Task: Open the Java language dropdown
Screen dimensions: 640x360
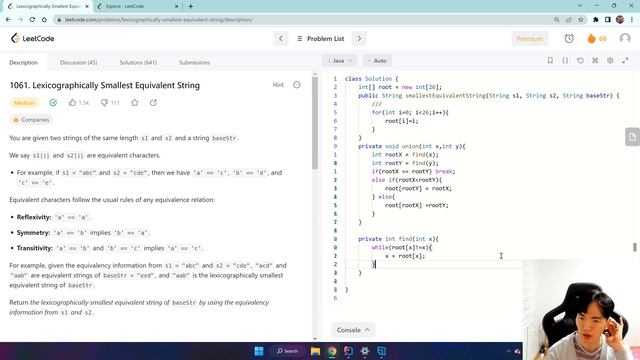Action: [340, 61]
